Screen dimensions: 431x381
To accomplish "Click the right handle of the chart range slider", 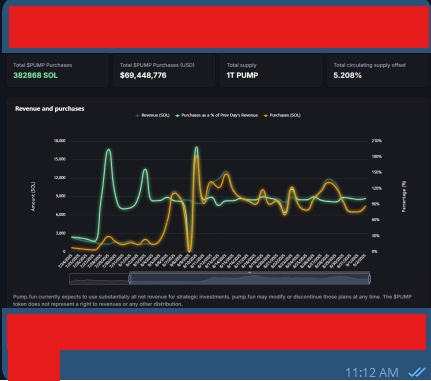I will (x=369, y=279).
